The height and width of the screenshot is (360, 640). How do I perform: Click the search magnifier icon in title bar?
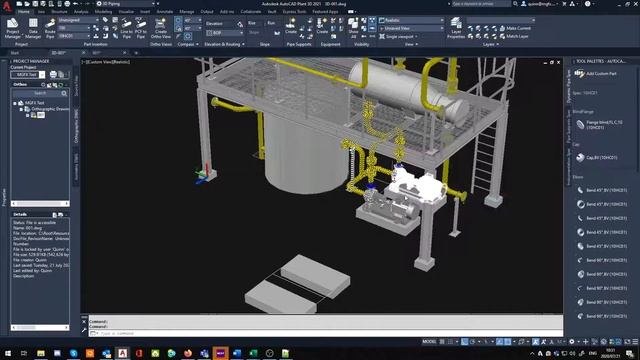tap(516, 4)
